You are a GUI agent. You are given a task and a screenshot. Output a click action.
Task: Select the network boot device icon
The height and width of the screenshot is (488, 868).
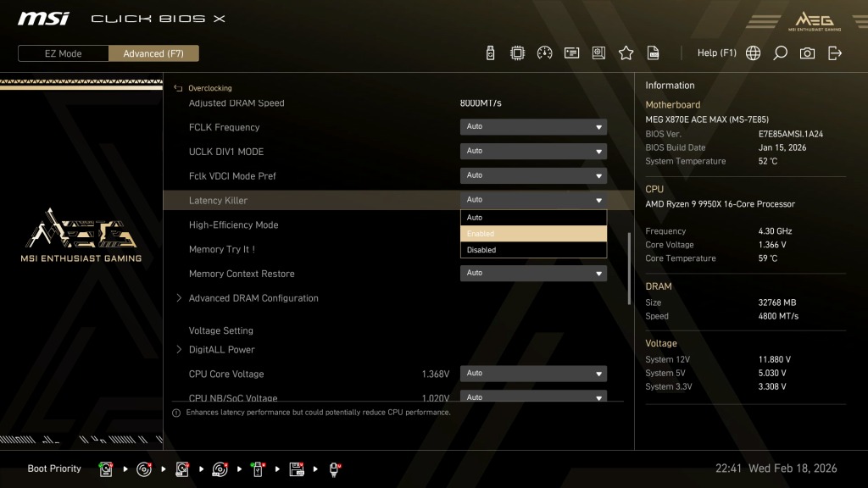click(x=334, y=469)
